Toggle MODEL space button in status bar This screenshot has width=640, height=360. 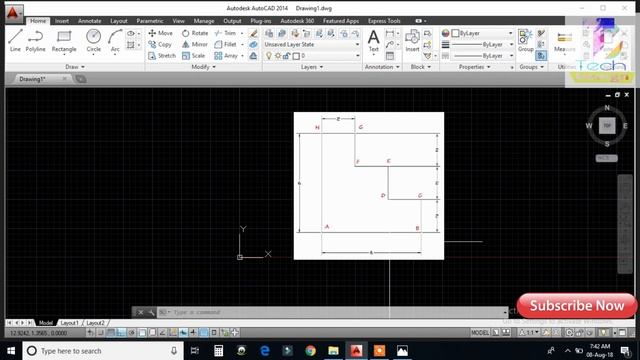point(480,333)
